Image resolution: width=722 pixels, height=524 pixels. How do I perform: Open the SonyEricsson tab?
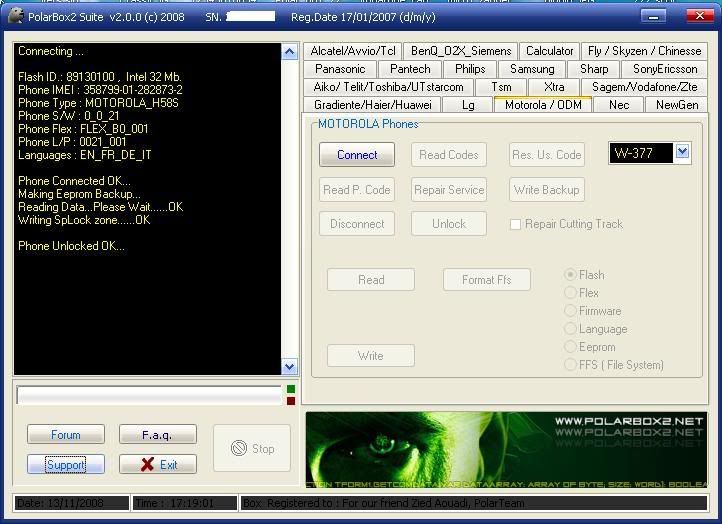(665, 69)
